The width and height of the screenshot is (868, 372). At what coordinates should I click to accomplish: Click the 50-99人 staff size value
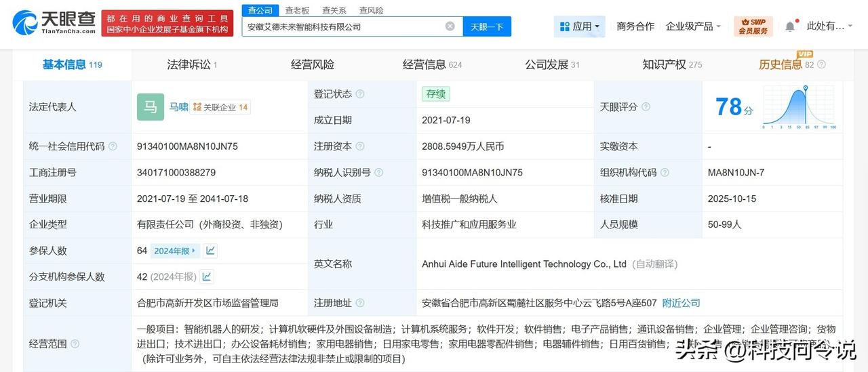724,224
